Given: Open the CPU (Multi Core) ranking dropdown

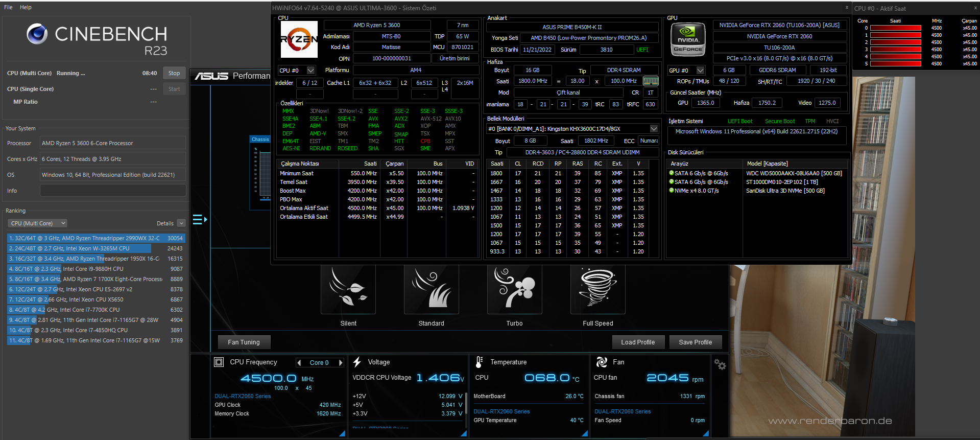Looking at the screenshot, I should pyautogui.click(x=38, y=223).
